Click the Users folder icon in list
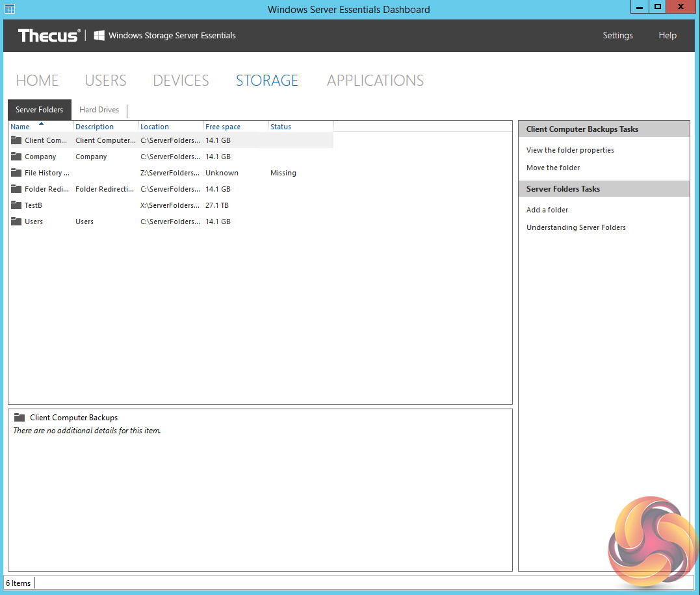The image size is (700, 595). 16,222
